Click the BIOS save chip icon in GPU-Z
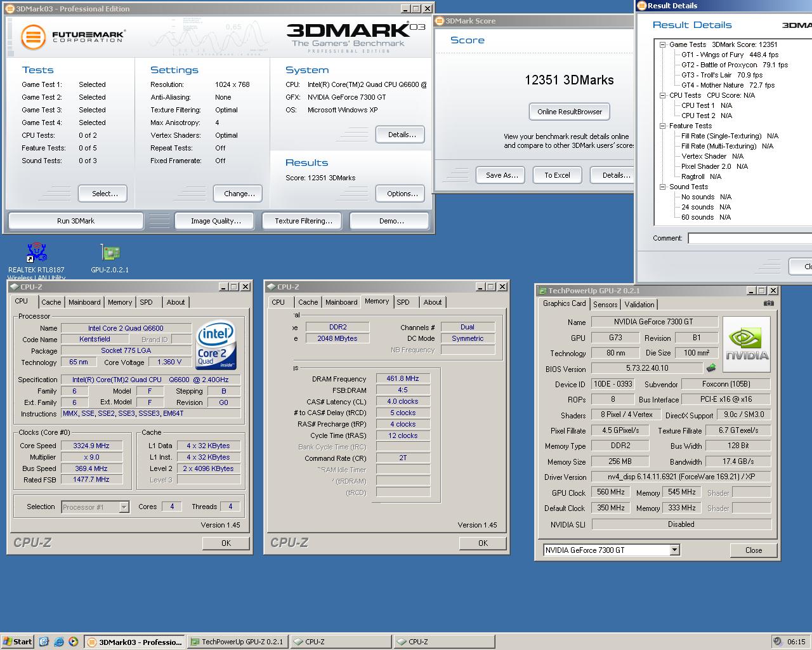 click(711, 368)
